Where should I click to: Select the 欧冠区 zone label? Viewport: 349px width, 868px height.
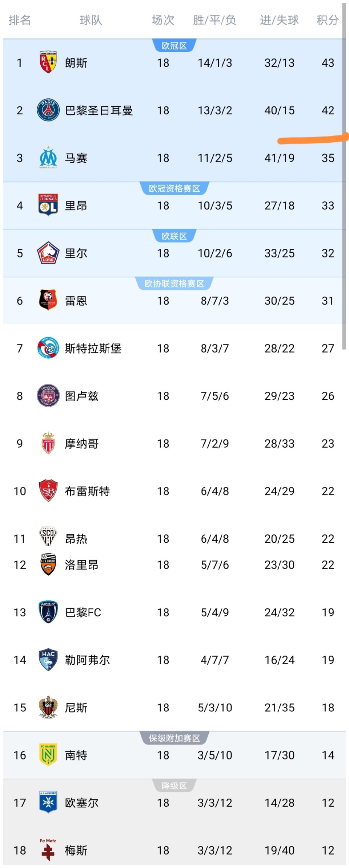(x=174, y=46)
